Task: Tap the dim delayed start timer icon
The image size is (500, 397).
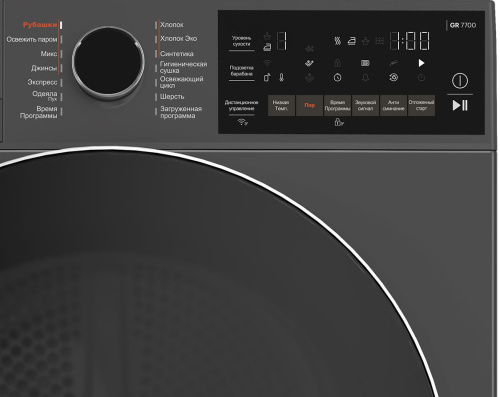Action: 421,78
